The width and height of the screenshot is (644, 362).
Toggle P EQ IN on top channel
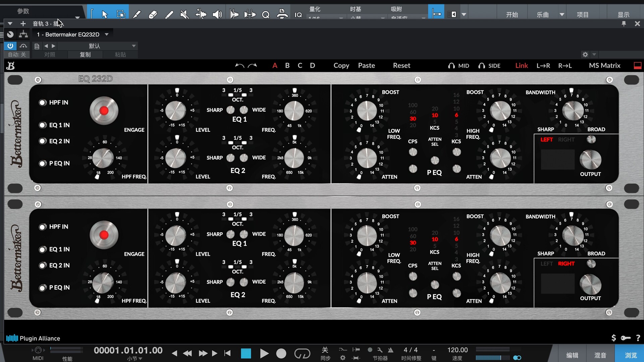click(x=43, y=164)
